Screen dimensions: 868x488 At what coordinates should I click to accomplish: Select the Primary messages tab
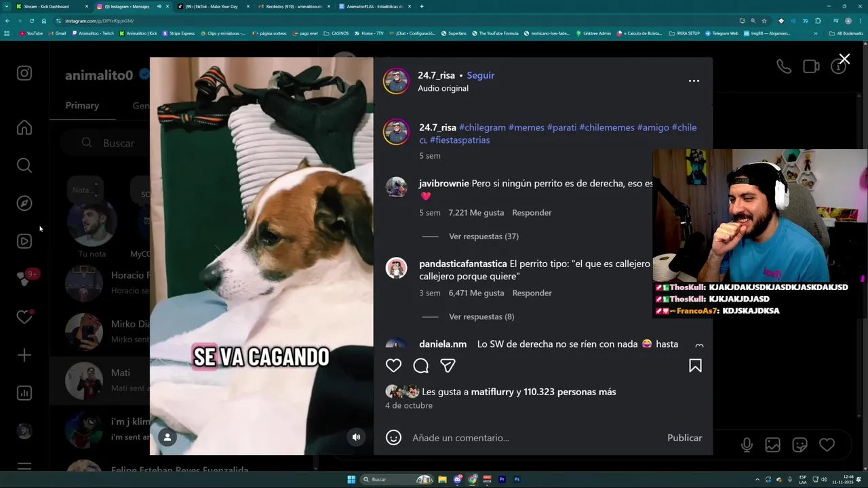(82, 105)
